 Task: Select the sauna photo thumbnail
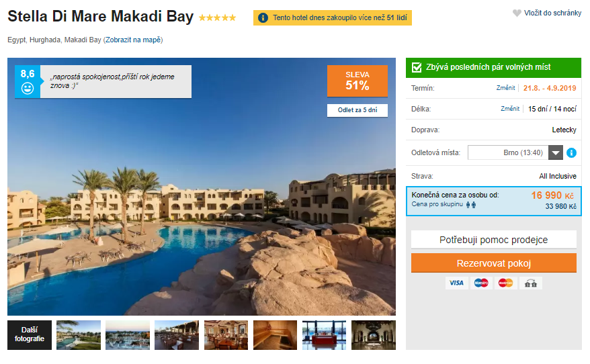pyautogui.click(x=275, y=334)
